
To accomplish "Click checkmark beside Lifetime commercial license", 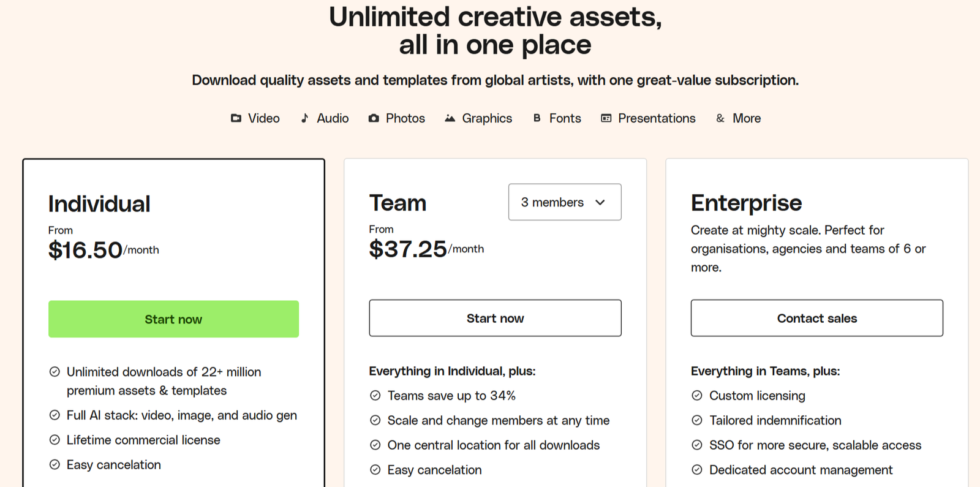I will [x=55, y=440].
